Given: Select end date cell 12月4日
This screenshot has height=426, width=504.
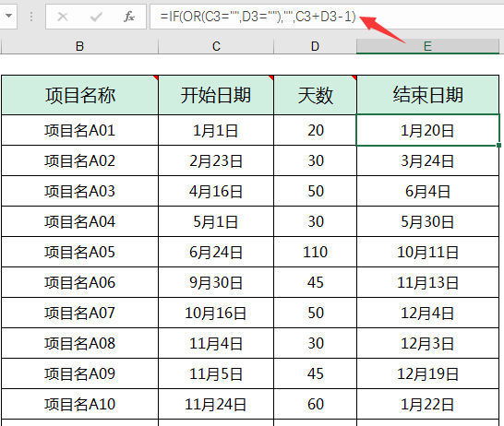Looking at the screenshot, I should pyautogui.click(x=427, y=313).
